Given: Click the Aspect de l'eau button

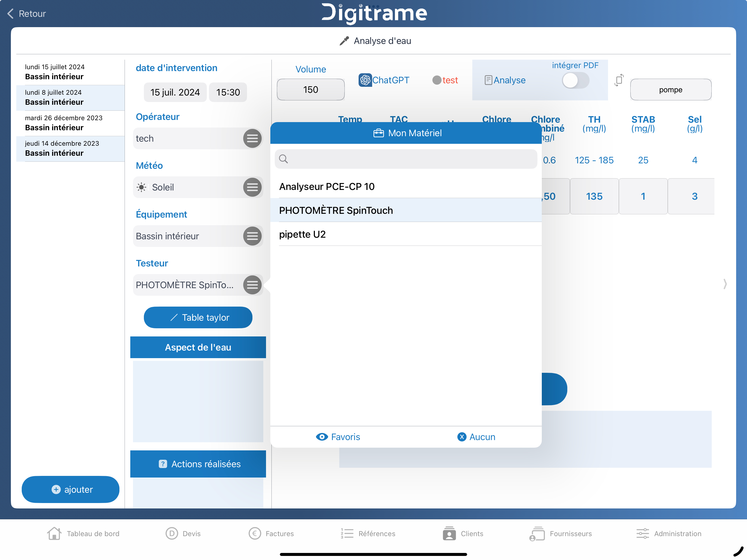Looking at the screenshot, I should [198, 347].
